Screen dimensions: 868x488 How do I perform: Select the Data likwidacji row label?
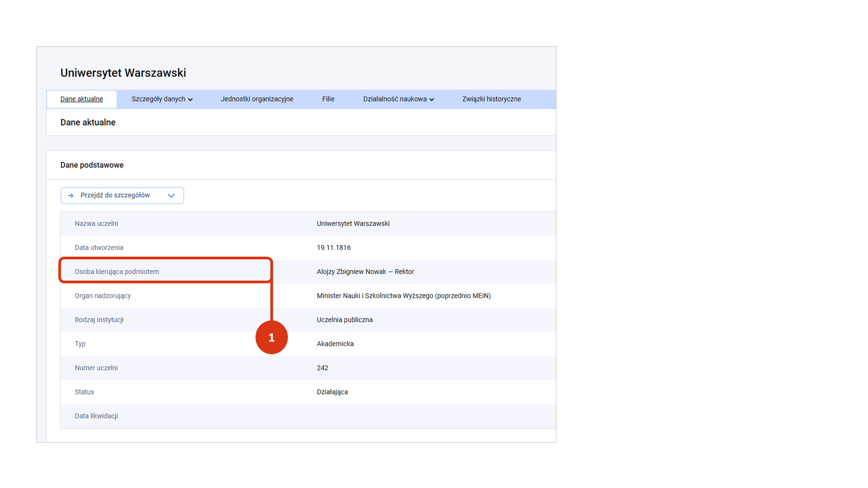pos(96,416)
